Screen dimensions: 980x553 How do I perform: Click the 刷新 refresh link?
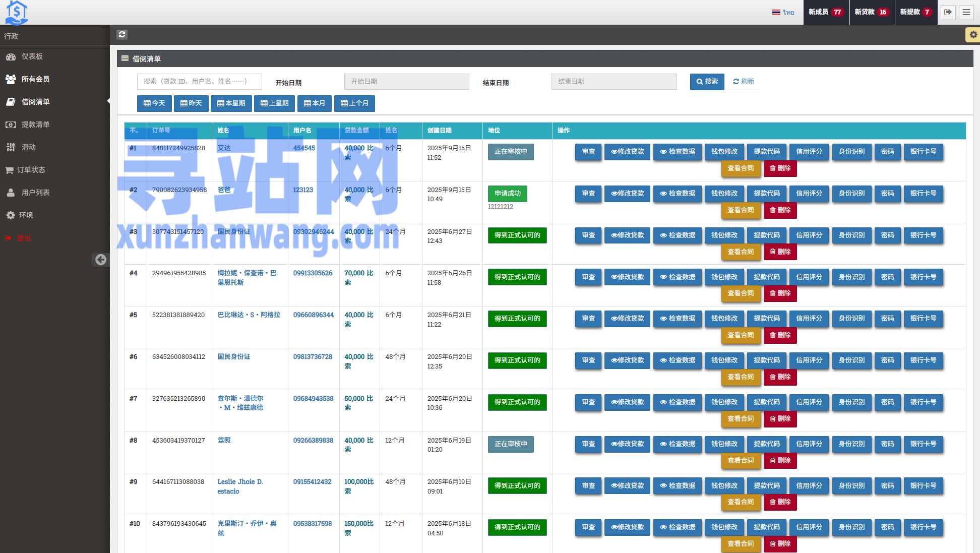click(744, 82)
